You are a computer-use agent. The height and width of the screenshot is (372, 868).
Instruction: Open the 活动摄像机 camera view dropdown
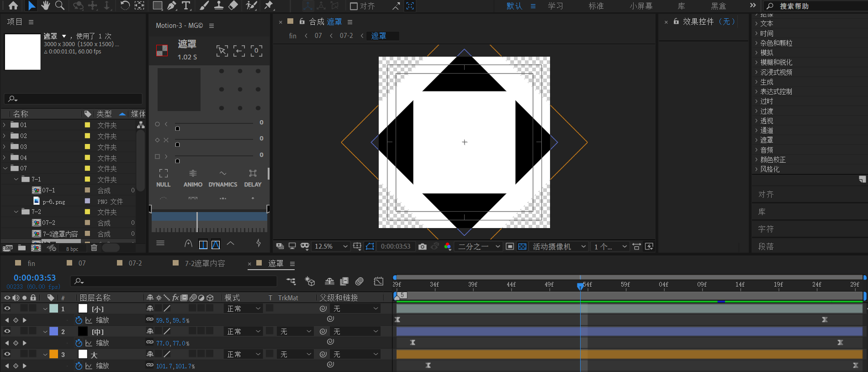point(559,246)
